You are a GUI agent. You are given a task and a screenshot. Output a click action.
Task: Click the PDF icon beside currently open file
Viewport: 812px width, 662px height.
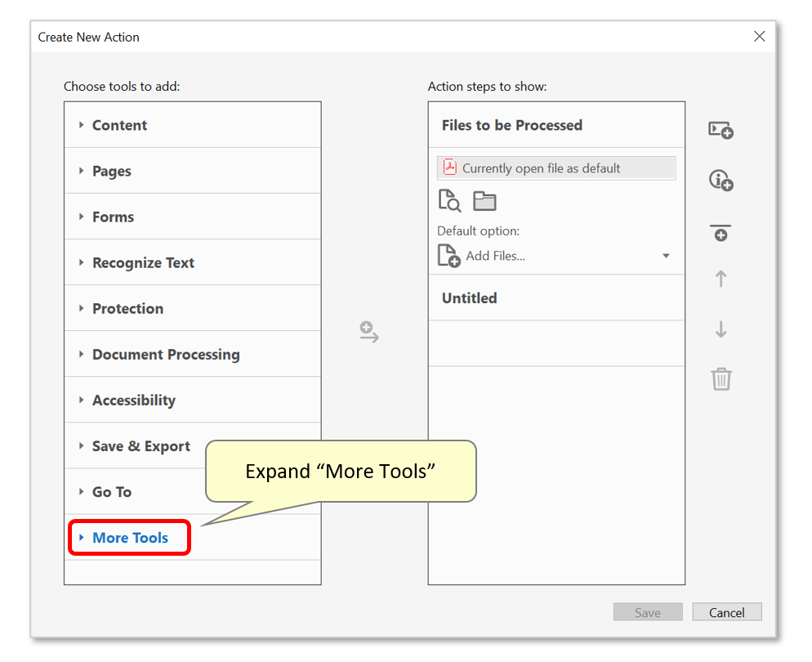point(450,168)
